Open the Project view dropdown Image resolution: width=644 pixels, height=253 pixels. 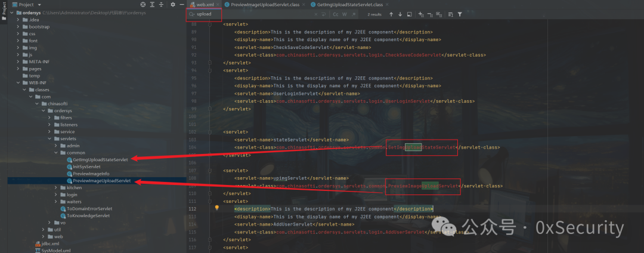[x=30, y=5]
